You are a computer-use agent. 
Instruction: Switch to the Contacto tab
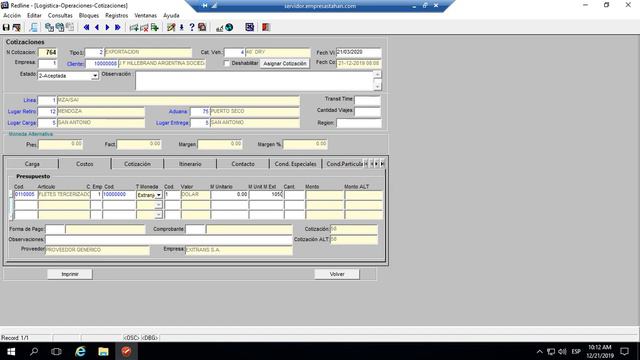tap(243, 164)
